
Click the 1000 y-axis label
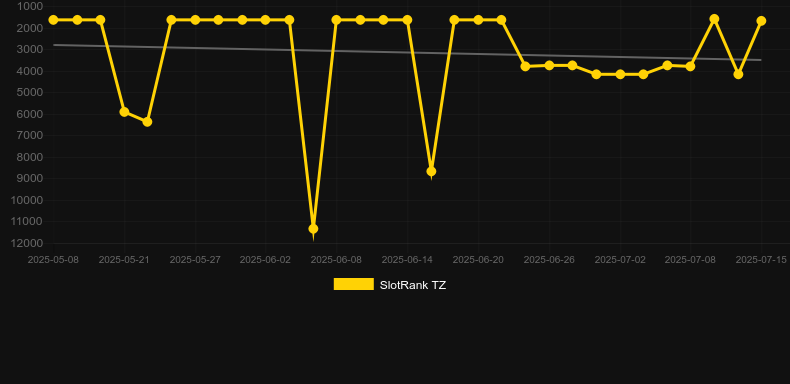[29, 6]
